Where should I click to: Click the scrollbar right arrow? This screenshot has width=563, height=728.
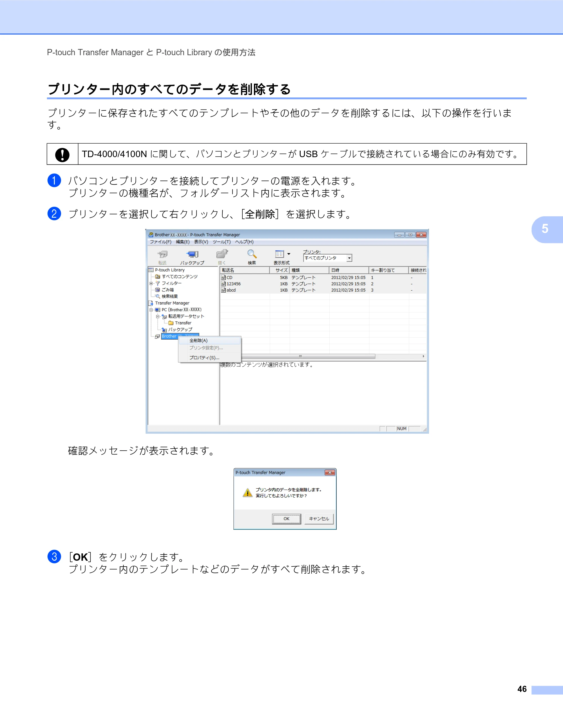coord(423,356)
